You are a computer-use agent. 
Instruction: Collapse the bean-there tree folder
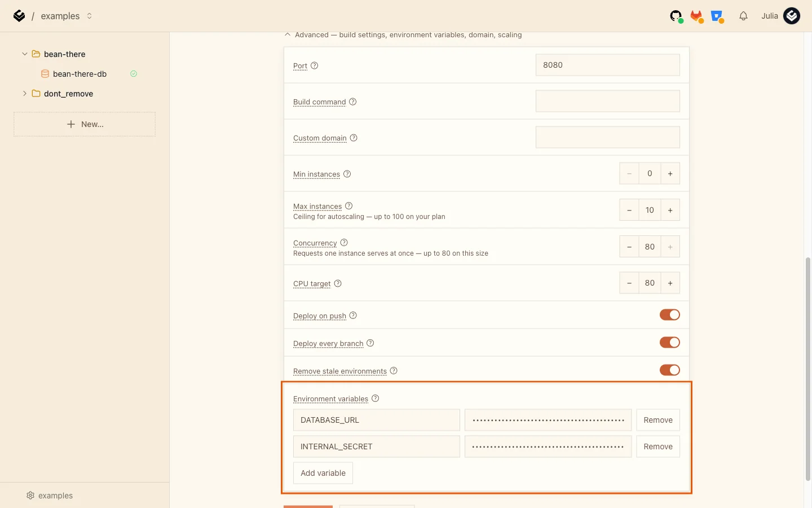[25, 54]
